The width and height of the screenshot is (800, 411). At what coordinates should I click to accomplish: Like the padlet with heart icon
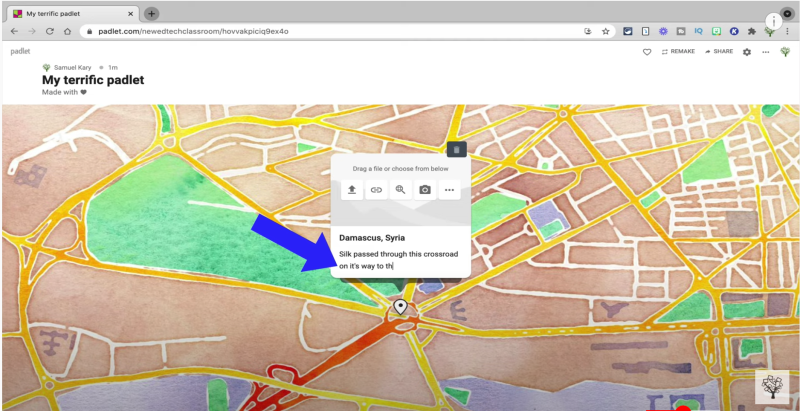647,51
